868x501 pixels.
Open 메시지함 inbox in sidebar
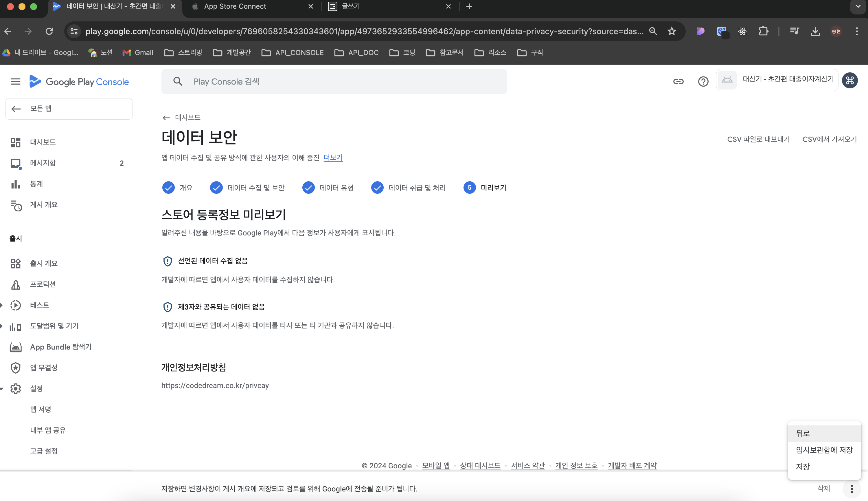pyautogui.click(x=43, y=163)
